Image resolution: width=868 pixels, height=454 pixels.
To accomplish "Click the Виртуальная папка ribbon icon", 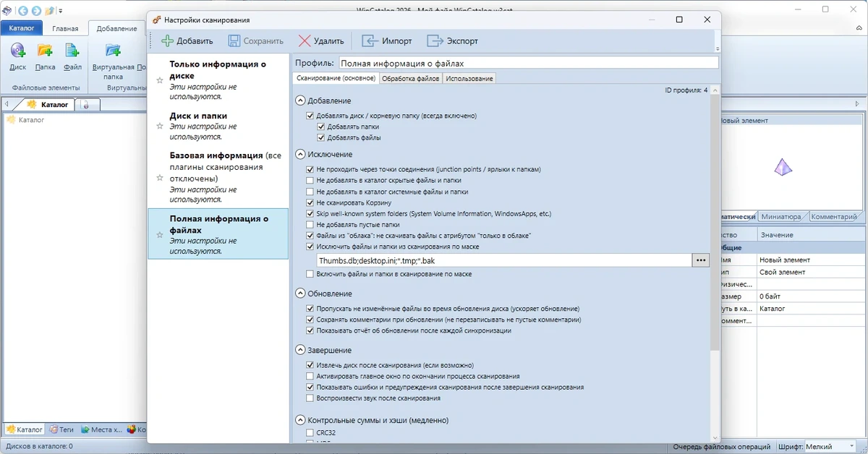I will pos(114,51).
